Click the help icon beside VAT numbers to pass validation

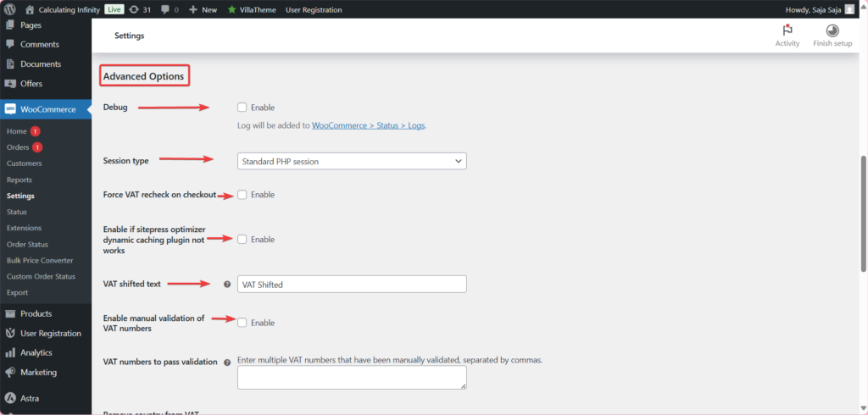[227, 362]
